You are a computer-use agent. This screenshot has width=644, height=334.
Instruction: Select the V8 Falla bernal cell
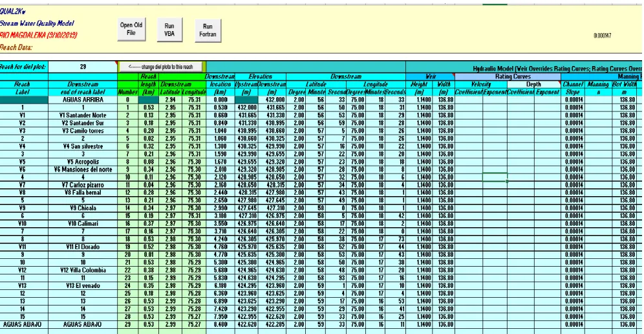(x=83, y=192)
